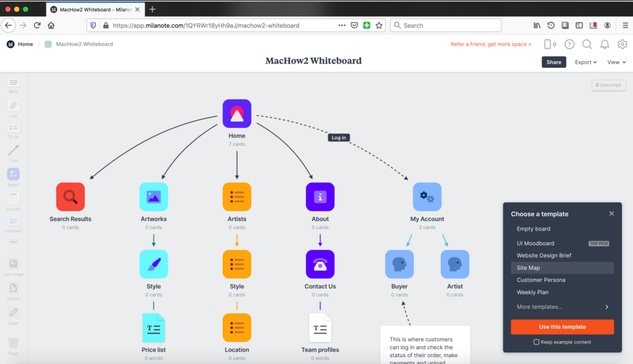Click the Add image tool
This screenshot has width=633, height=364.
point(13,264)
